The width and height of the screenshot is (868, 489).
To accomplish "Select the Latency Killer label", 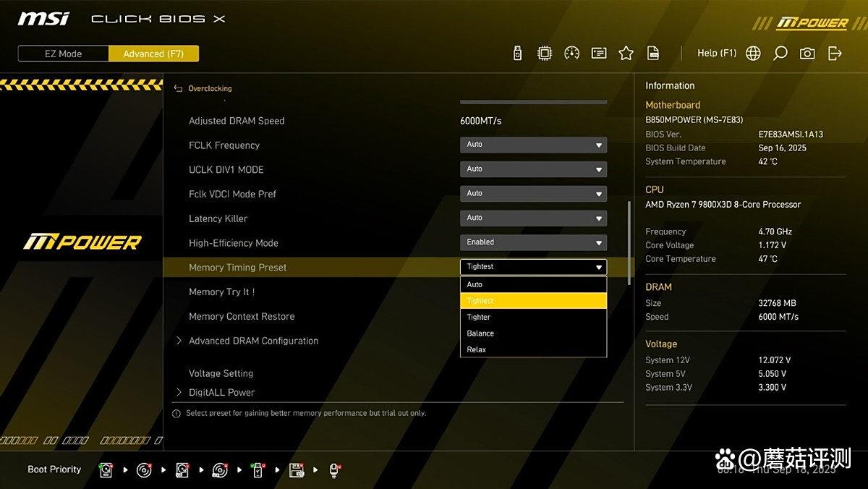I will (x=218, y=218).
